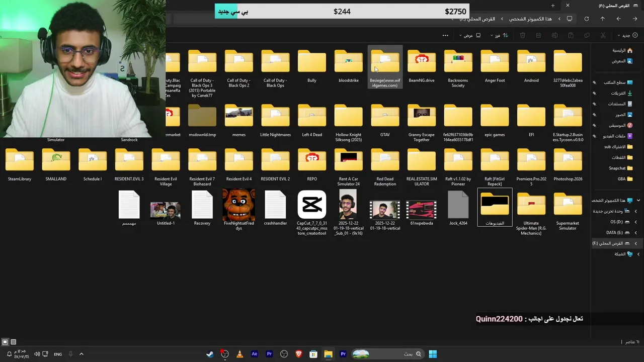This screenshot has height=362, width=644.
Task: Select the Backrooms Society folder
Action: pos(458,69)
